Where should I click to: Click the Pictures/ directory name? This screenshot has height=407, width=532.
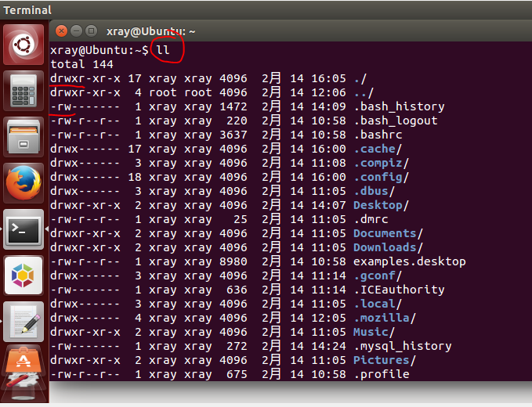point(385,361)
